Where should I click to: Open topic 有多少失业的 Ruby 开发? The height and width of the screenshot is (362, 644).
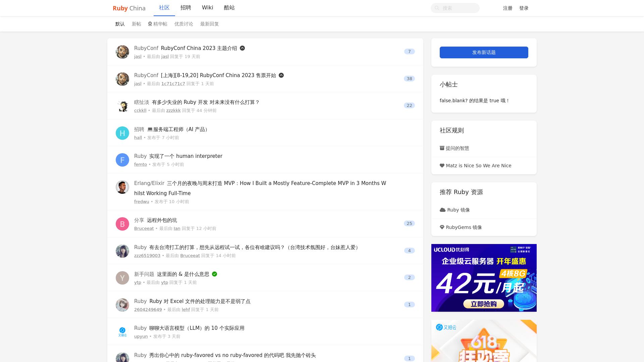[x=206, y=102]
